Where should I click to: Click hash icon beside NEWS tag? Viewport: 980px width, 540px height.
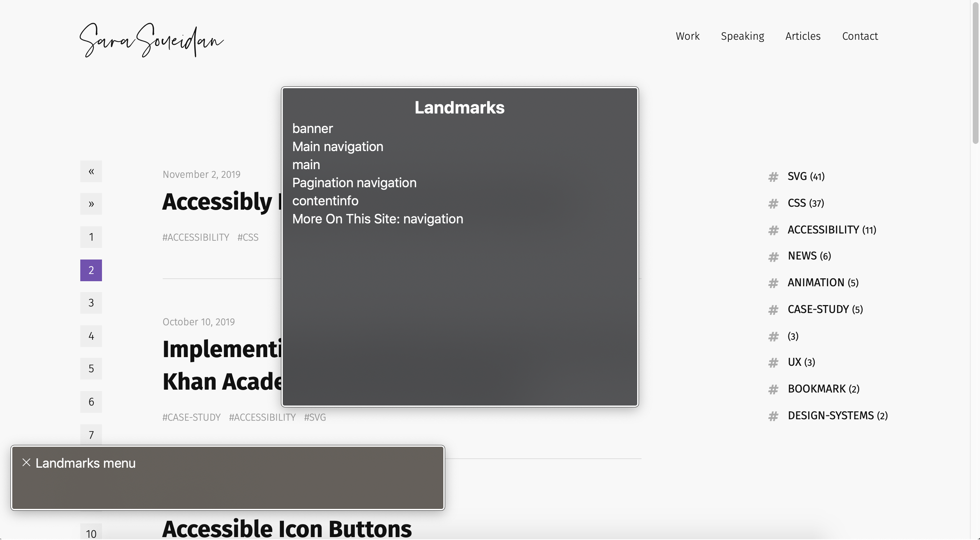773,257
